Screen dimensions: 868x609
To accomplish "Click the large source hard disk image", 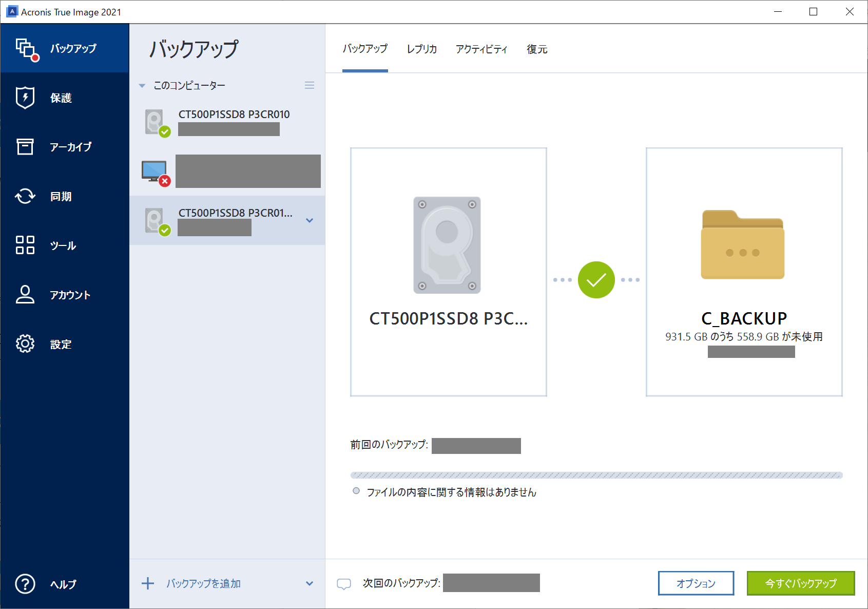I will pos(447,245).
